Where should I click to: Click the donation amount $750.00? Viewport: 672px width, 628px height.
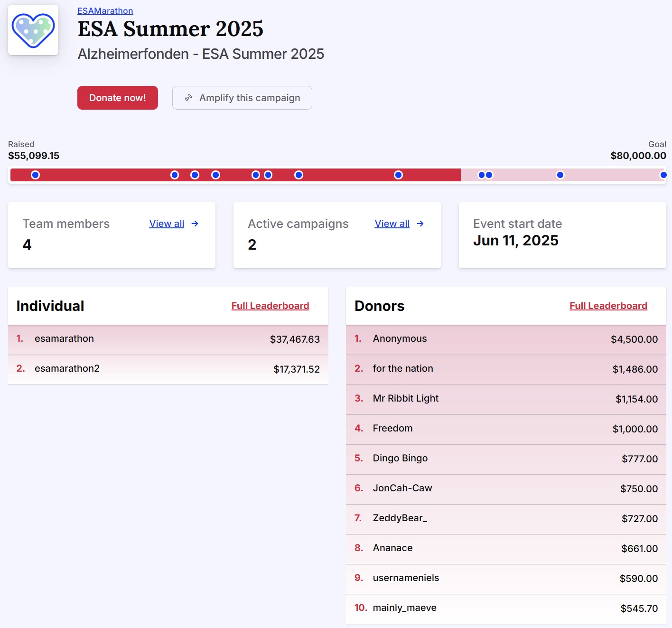639,489
